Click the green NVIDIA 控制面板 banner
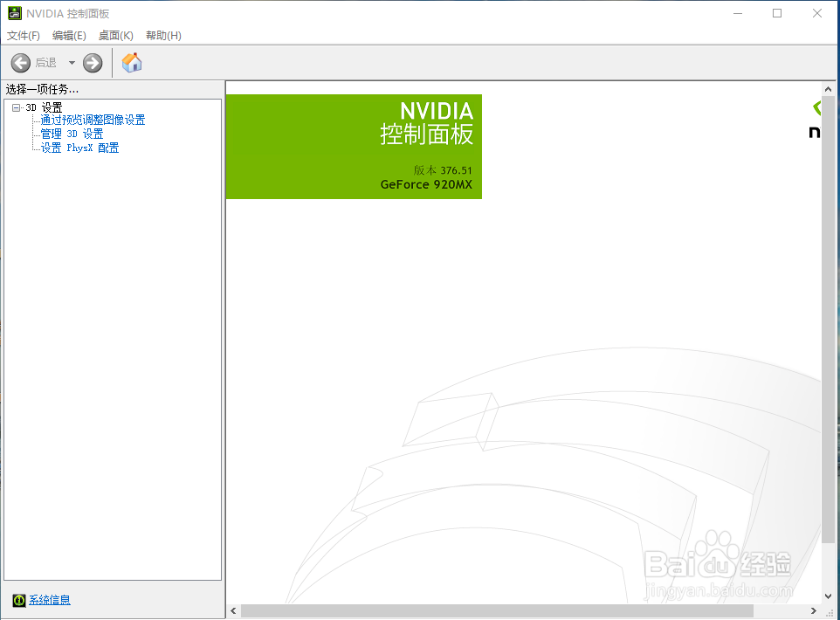The height and width of the screenshot is (620, 840). (x=355, y=147)
